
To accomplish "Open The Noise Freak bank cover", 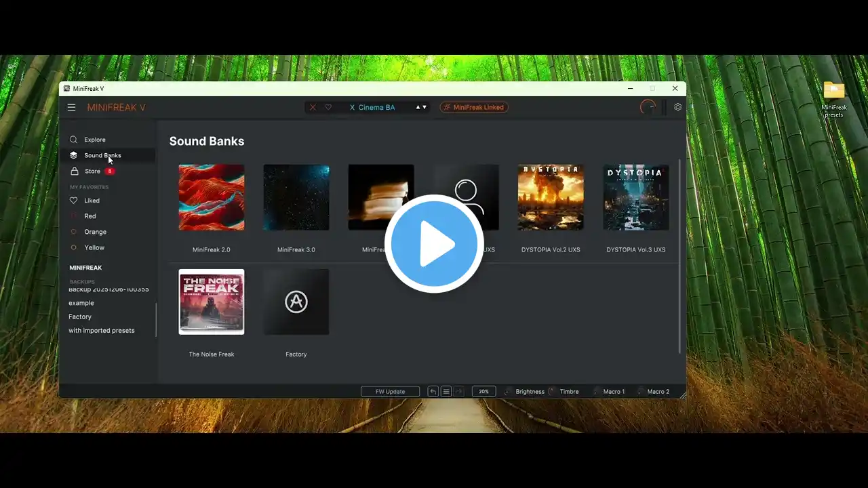I will pos(212,302).
